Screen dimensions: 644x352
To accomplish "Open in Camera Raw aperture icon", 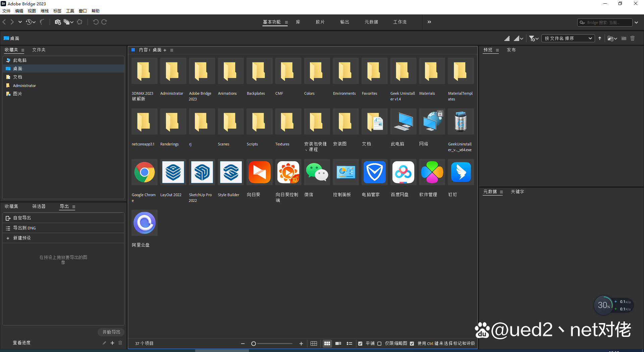I will coord(79,22).
